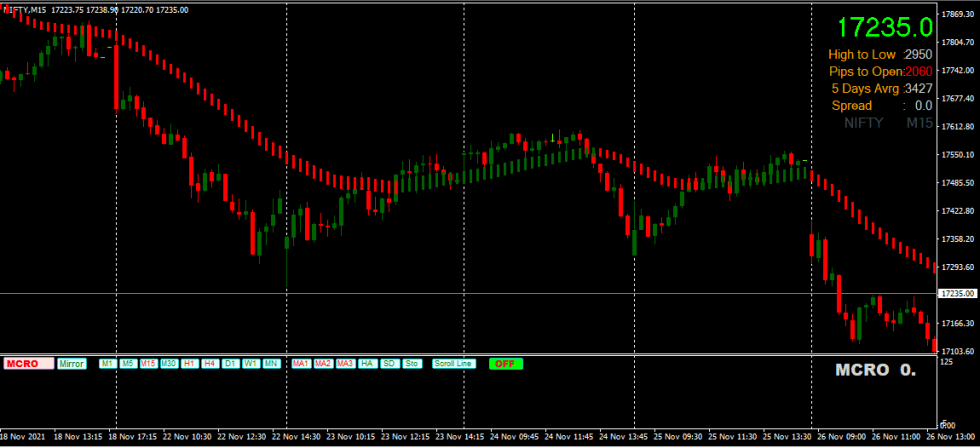This screenshot has width=980, height=448.
Task: Toggle the Sto stochastic button
Action: pos(411,364)
